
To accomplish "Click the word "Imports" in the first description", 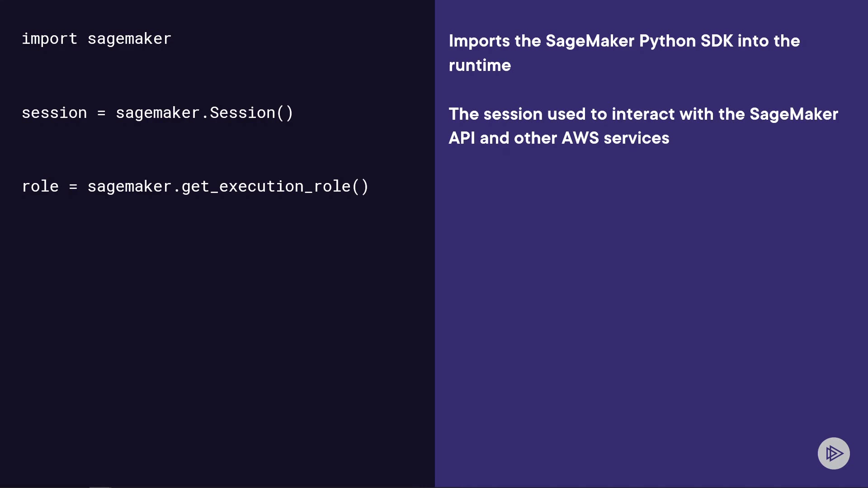I will (479, 41).
